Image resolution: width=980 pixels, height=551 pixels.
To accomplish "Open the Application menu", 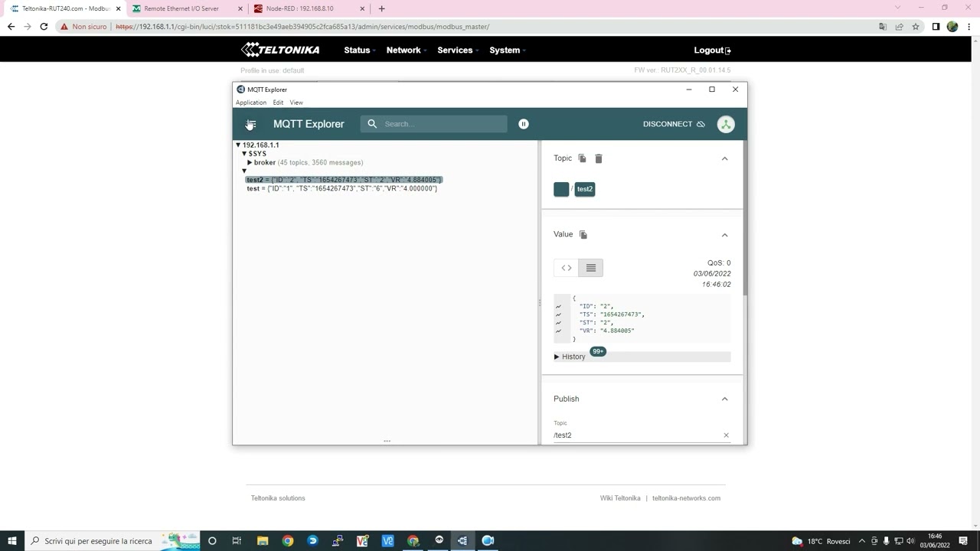I will pyautogui.click(x=251, y=103).
